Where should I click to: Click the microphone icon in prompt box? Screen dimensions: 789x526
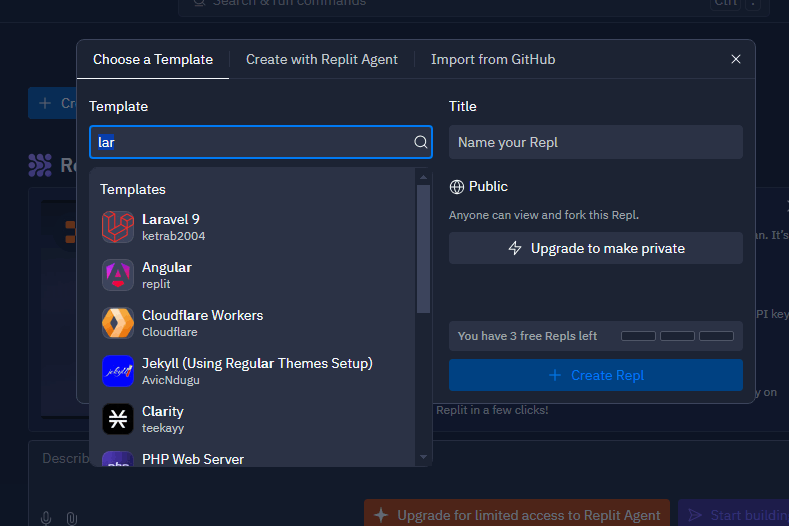point(46,518)
